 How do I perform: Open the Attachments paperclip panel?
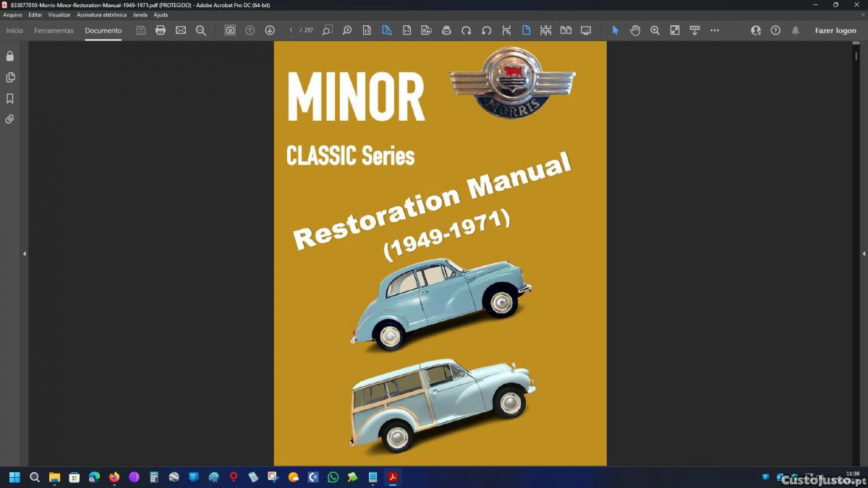point(10,119)
